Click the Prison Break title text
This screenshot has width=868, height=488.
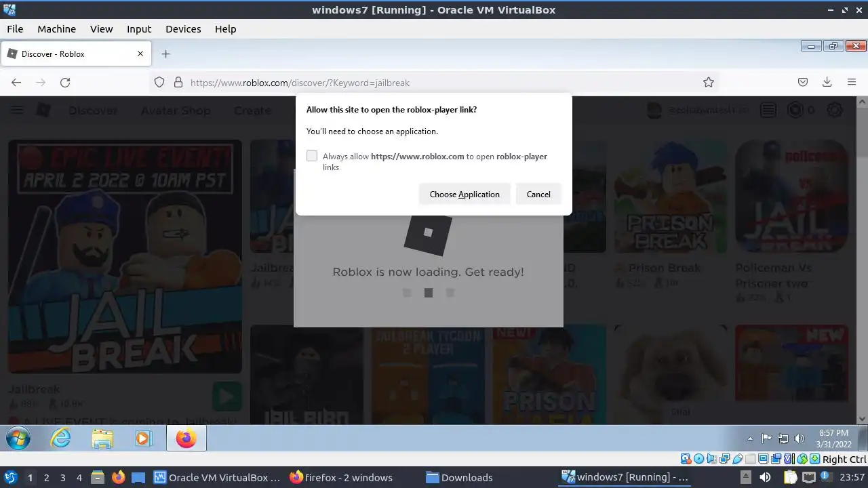click(x=665, y=268)
